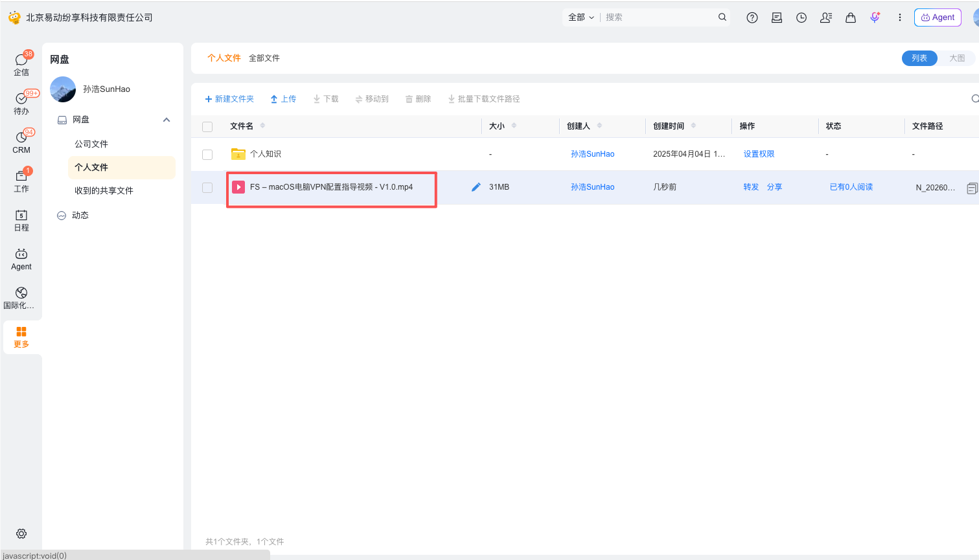979x560 pixels.
Task: Open the Agent robot icon in sidebar
Action: click(21, 254)
